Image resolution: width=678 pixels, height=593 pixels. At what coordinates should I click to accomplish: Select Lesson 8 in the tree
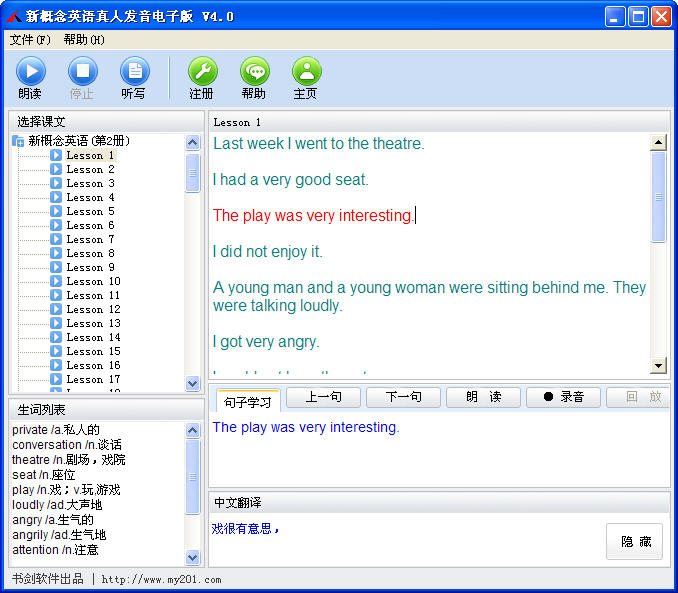(90, 253)
